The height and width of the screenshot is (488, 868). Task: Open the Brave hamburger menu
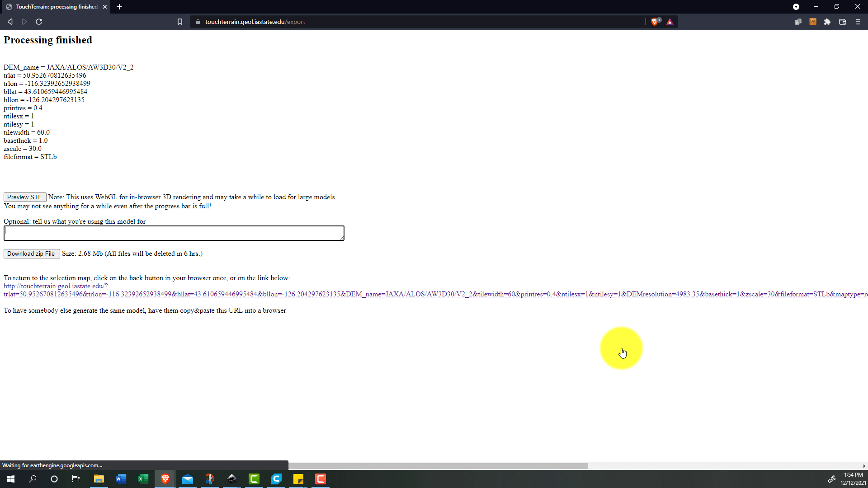pos(858,22)
